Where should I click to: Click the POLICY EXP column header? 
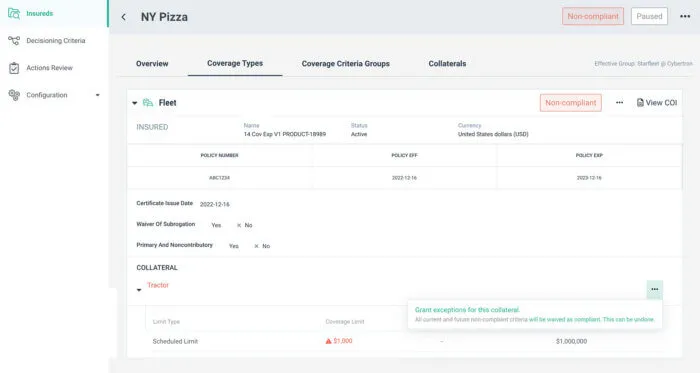point(589,155)
